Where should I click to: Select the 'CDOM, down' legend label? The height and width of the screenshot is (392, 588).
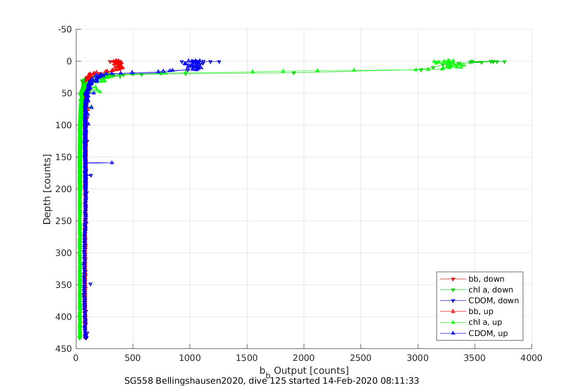pyautogui.click(x=493, y=301)
